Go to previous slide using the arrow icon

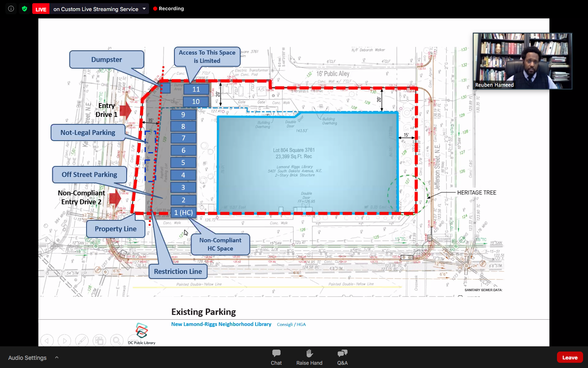point(47,340)
